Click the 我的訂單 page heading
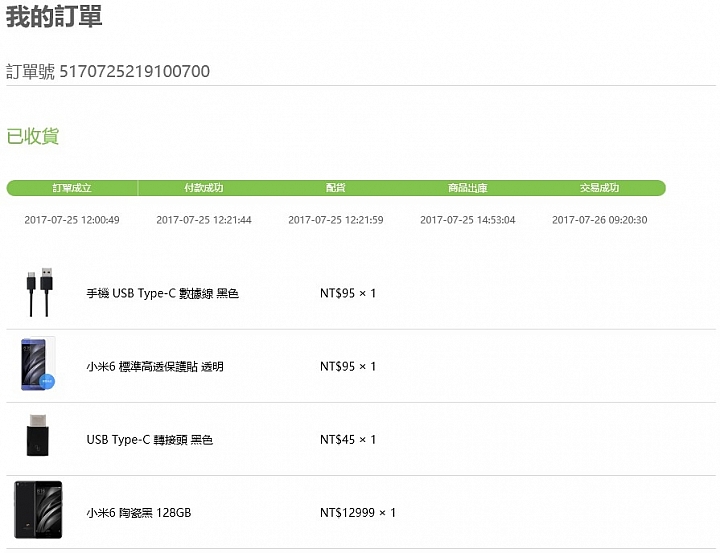720x553 pixels. 54,17
